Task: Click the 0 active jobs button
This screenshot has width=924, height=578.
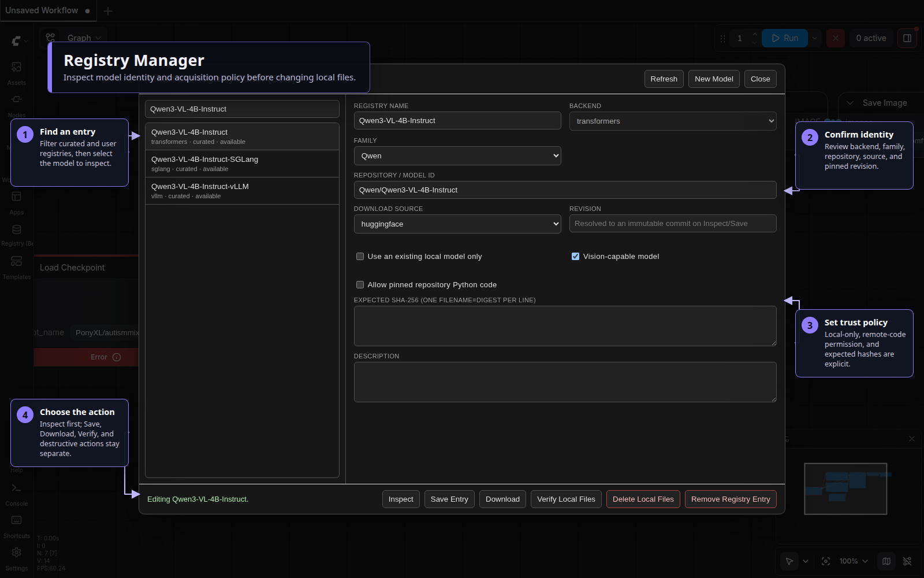Action: pos(871,38)
